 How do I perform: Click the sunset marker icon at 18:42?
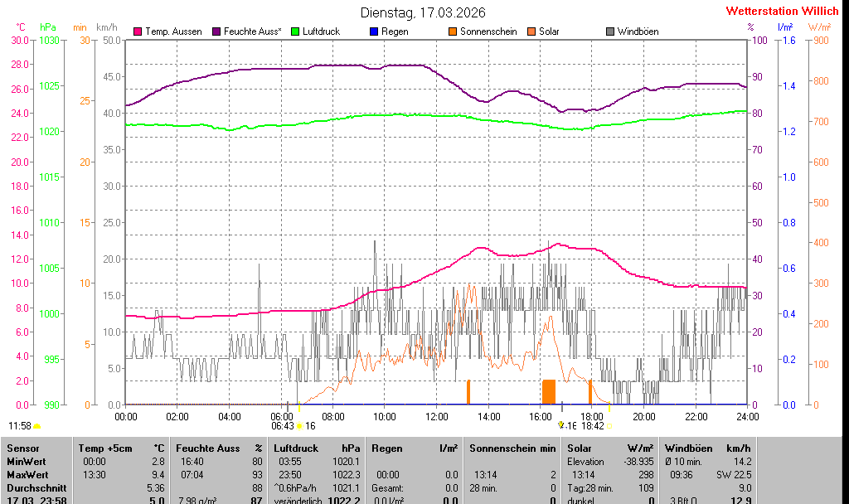[x=609, y=426]
